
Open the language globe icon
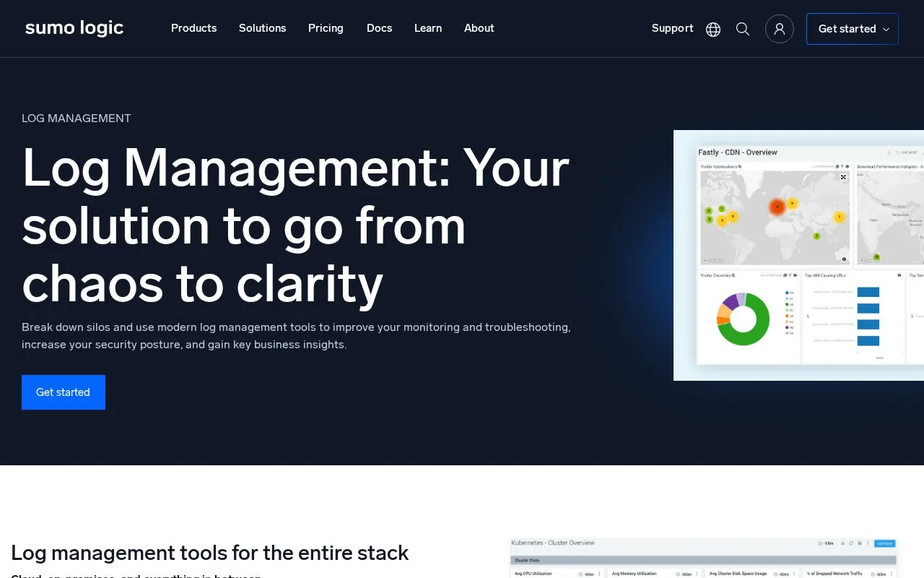(x=713, y=29)
